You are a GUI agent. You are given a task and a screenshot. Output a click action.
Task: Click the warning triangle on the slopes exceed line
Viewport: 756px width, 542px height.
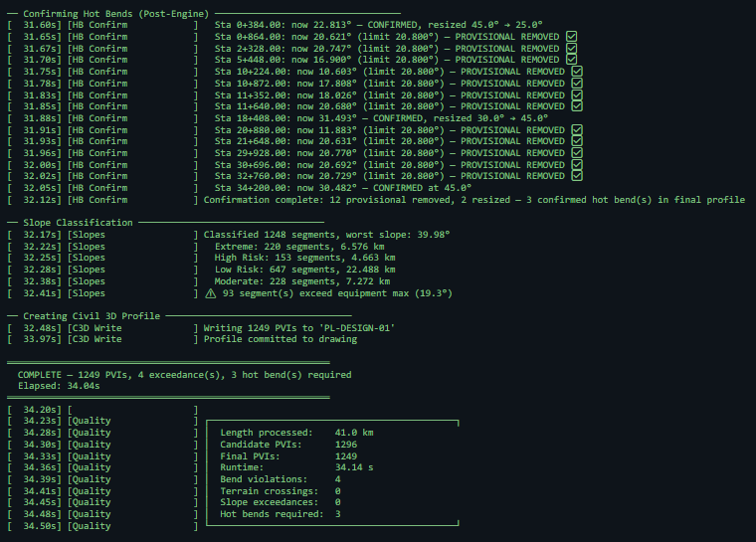point(210,293)
